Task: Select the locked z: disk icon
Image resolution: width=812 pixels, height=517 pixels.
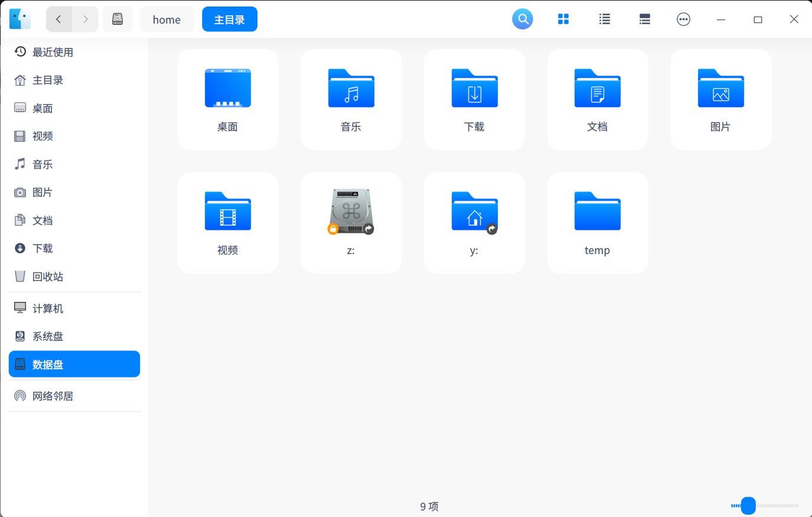Action: point(351,210)
